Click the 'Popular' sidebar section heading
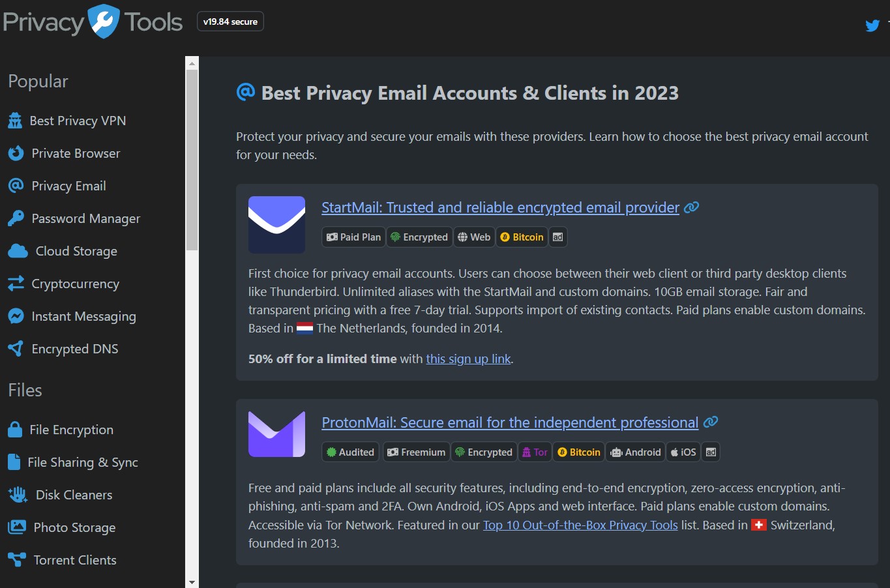The width and height of the screenshot is (890, 588). click(x=38, y=81)
